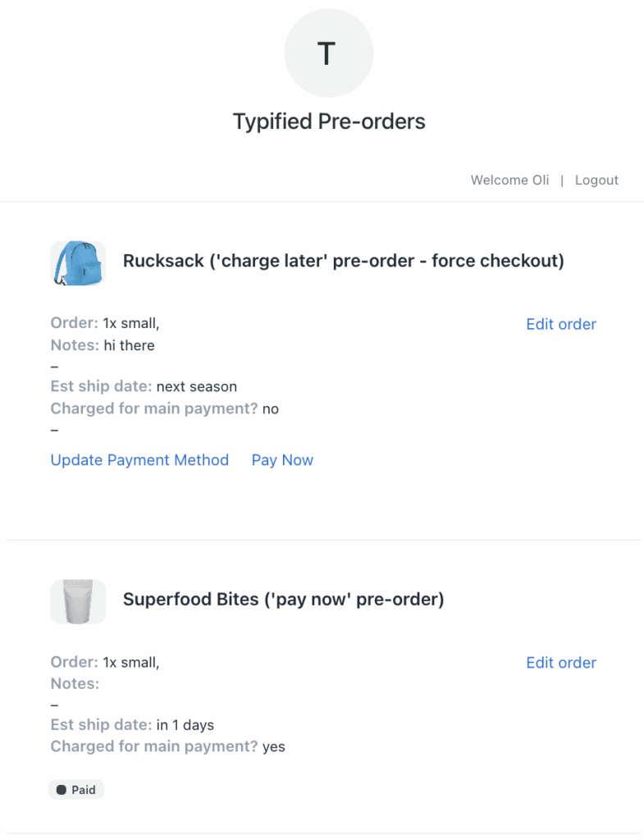Click the round T avatar logo

coord(328,53)
